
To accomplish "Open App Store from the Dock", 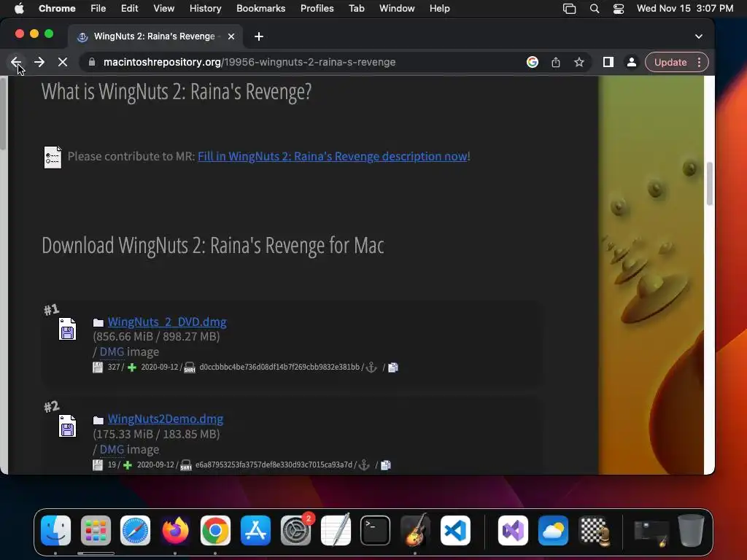I will 255,531.
